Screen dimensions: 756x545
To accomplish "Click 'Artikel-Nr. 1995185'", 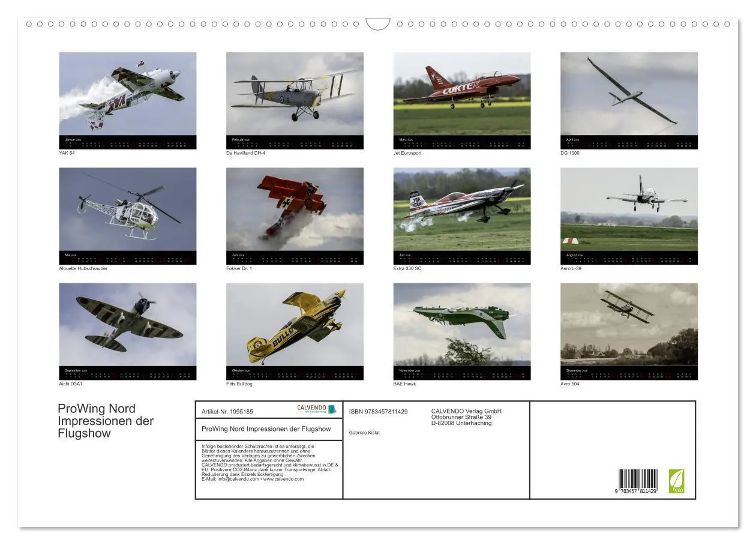I will pyautogui.click(x=227, y=412).
